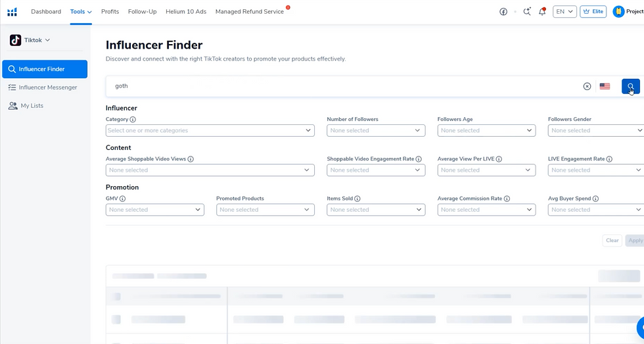Click the Helium 10 logo icon
The width and height of the screenshot is (644, 344).
(12, 12)
